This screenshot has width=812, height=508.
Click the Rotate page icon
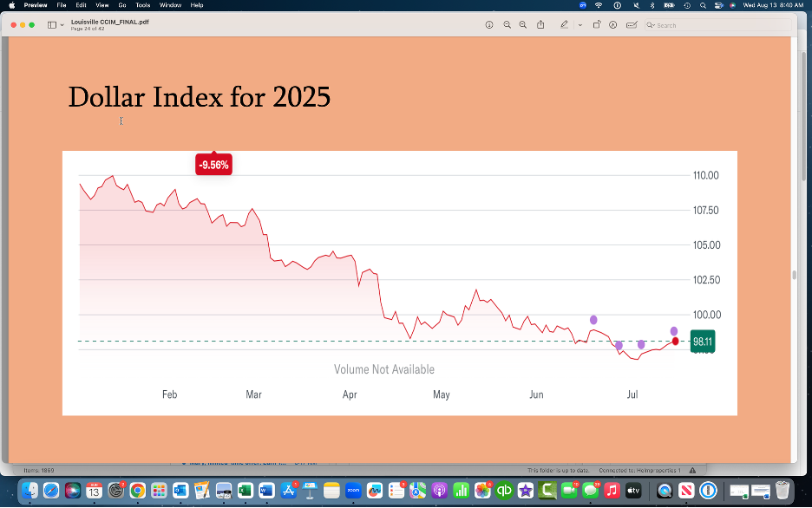597,25
